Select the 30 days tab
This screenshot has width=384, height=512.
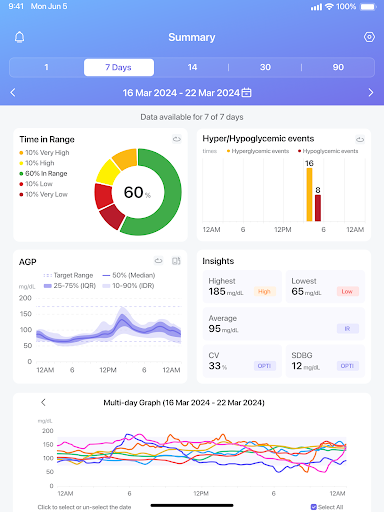click(265, 67)
